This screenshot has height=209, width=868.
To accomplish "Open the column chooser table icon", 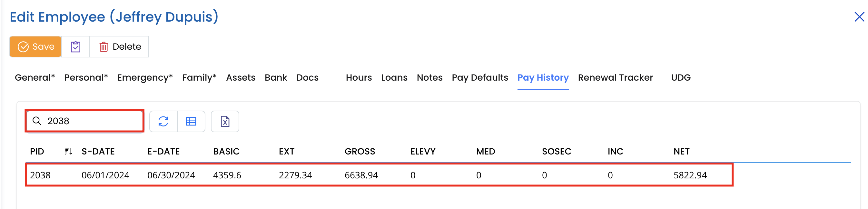I will tap(191, 121).
